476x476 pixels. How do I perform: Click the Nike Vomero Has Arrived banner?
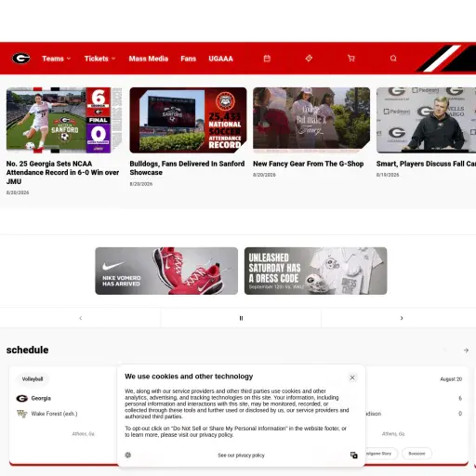coord(166,271)
